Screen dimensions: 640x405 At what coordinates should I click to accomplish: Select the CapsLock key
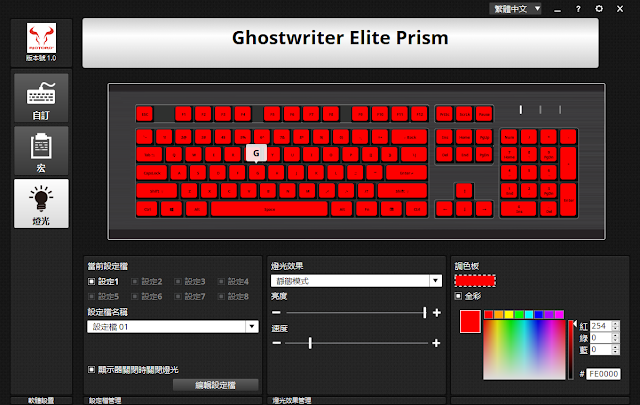152,173
